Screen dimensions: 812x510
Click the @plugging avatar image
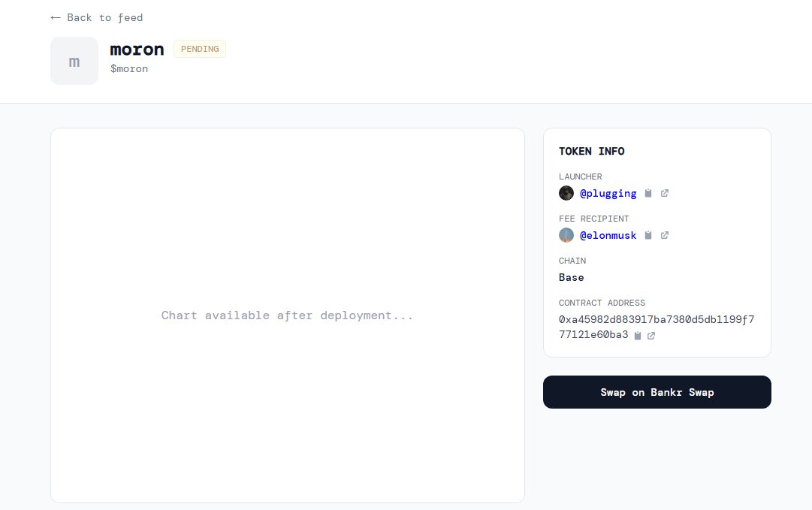(566, 193)
